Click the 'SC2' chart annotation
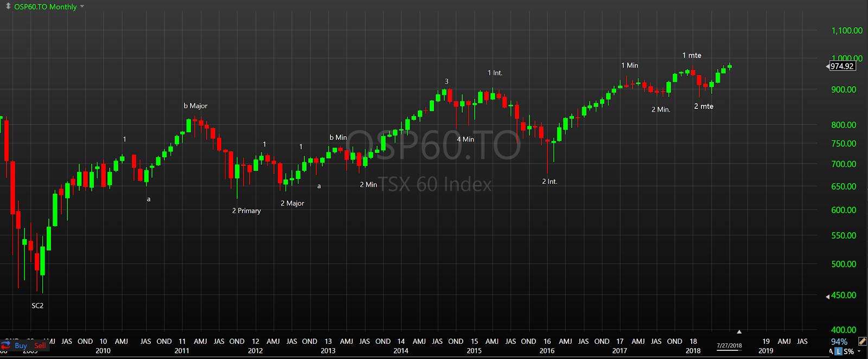The width and height of the screenshot is (868, 359). [37, 306]
